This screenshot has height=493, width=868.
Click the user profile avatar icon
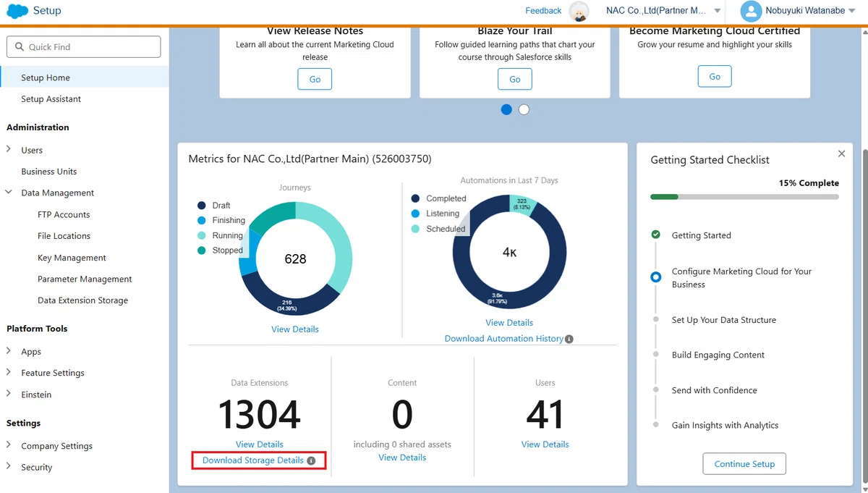752,11
